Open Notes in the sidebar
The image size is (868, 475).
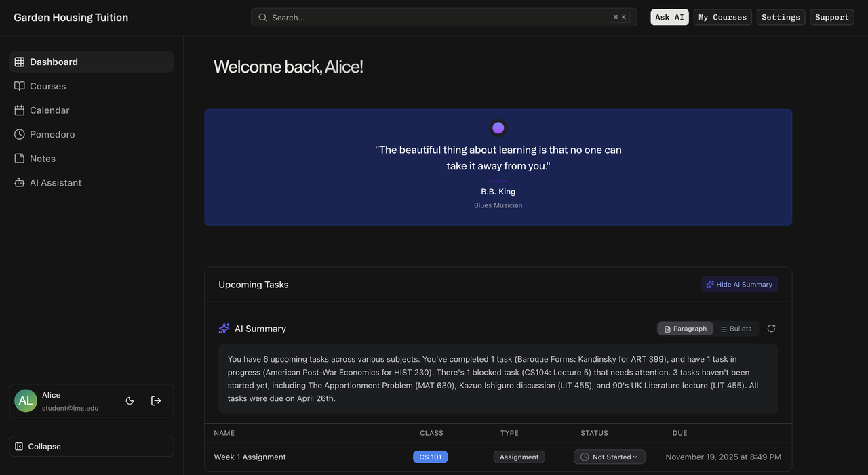click(x=92, y=159)
